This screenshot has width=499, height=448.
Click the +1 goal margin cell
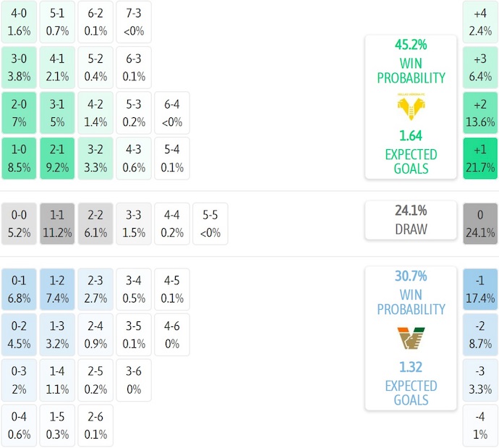(x=480, y=159)
